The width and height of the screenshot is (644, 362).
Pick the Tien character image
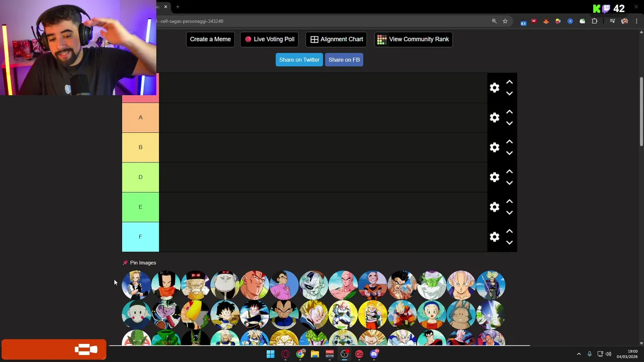coord(343,285)
